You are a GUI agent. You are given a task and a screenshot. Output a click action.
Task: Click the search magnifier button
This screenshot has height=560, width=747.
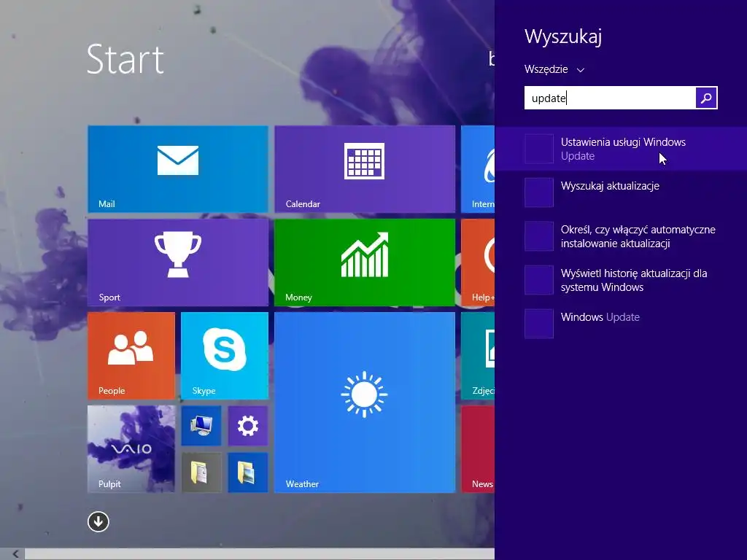(x=706, y=98)
